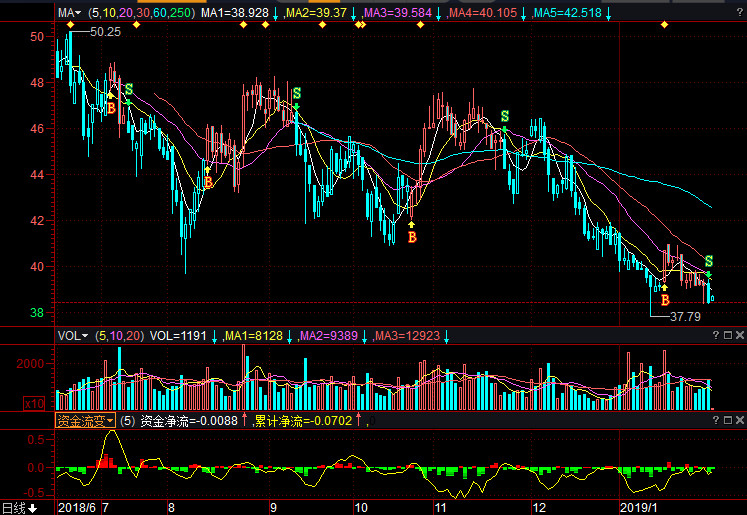Screen dimensions: 747x515
Task: Click the 2018/6 date on time axis
Action: click(76, 508)
